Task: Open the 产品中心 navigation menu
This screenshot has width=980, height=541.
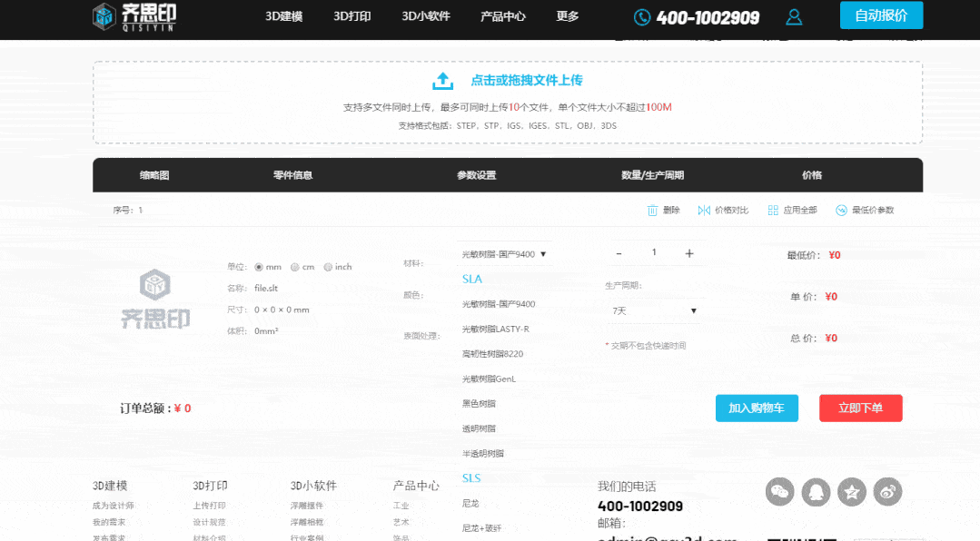Action: click(502, 16)
